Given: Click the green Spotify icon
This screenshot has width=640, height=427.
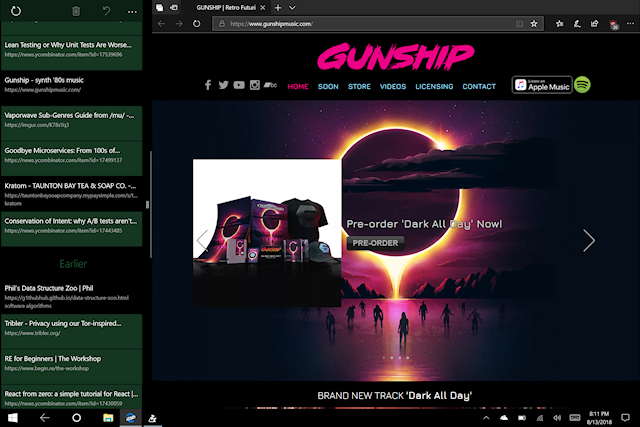Looking at the screenshot, I should coord(582,85).
